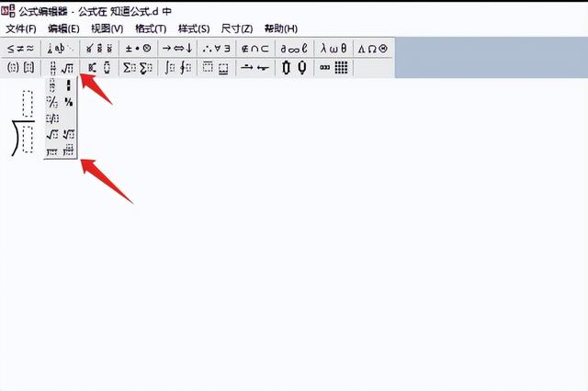
Task: Open the 样式(S) menu
Action: 194,28
